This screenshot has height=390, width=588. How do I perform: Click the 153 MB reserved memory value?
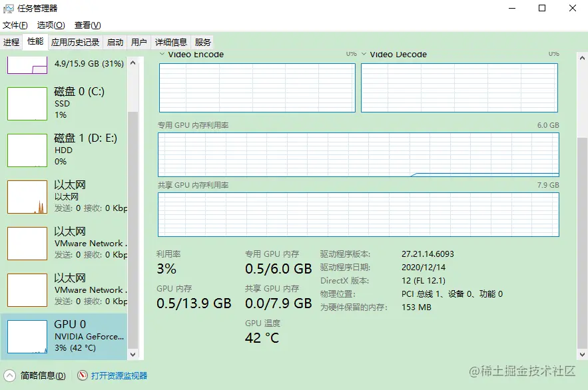(x=416, y=307)
